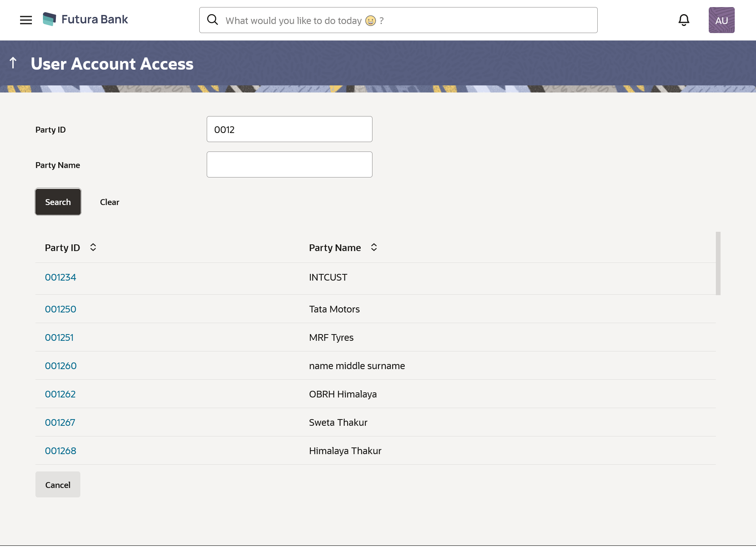Click the Party Name input field
The width and height of the screenshot is (756, 547).
(x=289, y=164)
